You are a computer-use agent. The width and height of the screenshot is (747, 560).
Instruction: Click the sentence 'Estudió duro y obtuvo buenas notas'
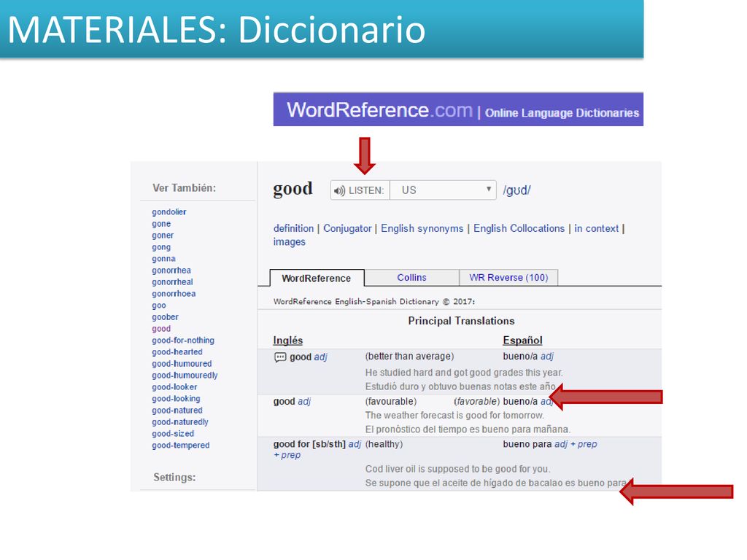click(460, 386)
